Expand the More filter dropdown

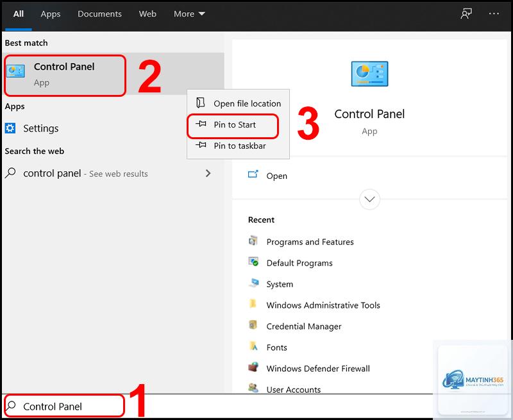click(x=189, y=14)
